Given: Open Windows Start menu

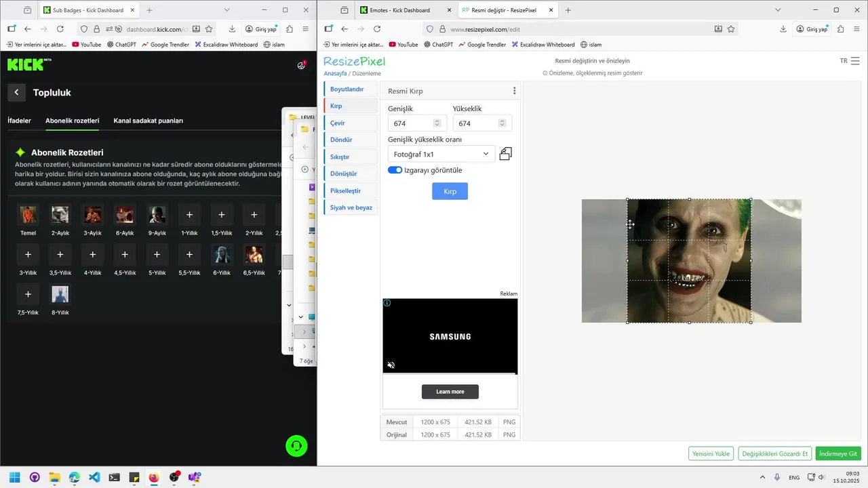Looking at the screenshot, I should tap(14, 477).
